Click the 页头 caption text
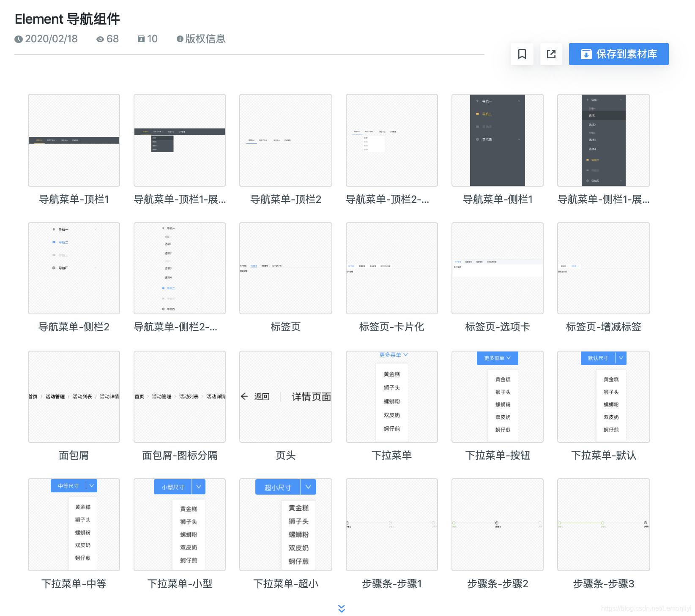The height and width of the screenshot is (616, 695). (286, 455)
